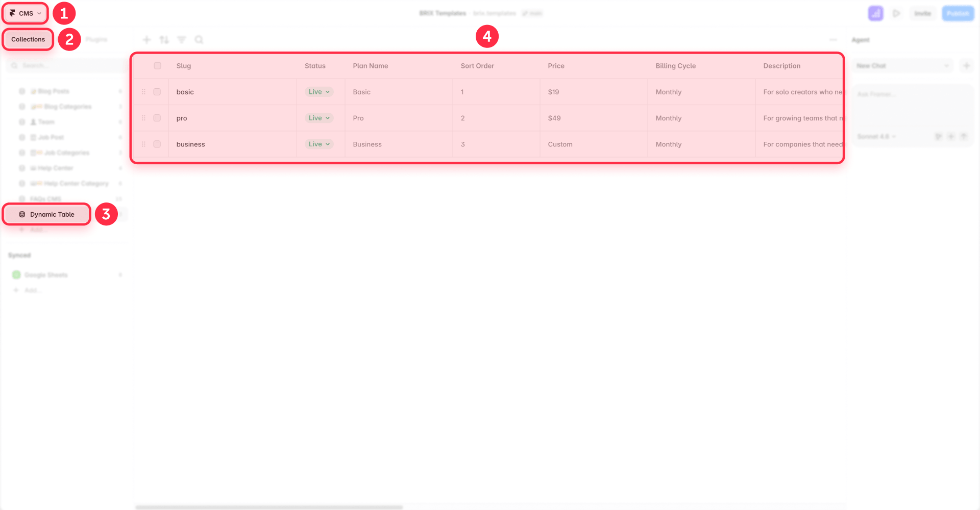Select the 'pro' slug cell
The height and width of the screenshot is (510, 980).
(x=233, y=118)
